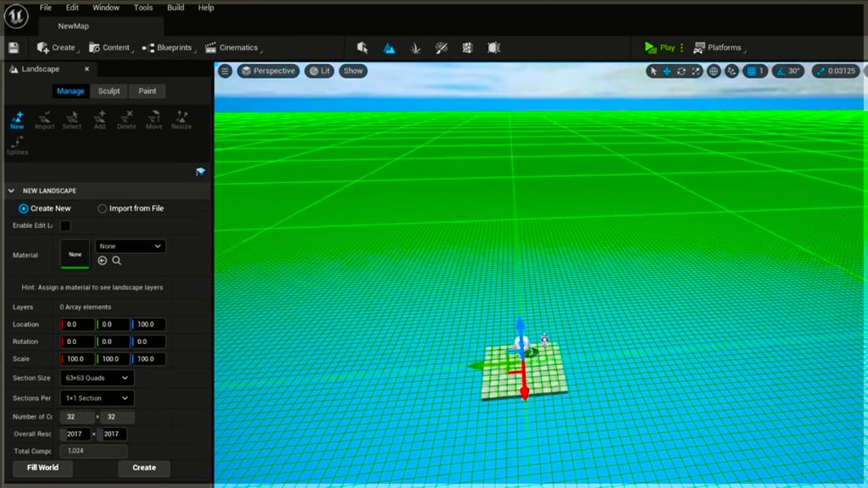Open the Blueprints dropdown
Viewport: 868px width, 488px height.
pyautogui.click(x=169, y=48)
